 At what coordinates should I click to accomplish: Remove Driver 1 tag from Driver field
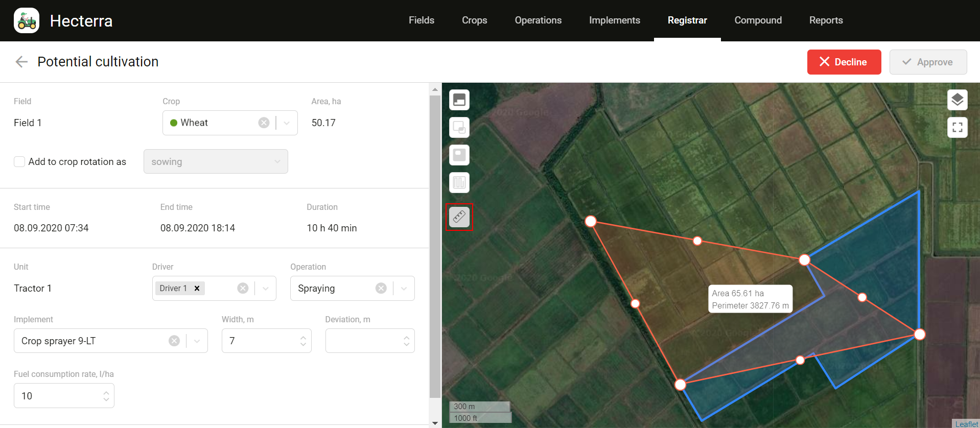coord(197,288)
